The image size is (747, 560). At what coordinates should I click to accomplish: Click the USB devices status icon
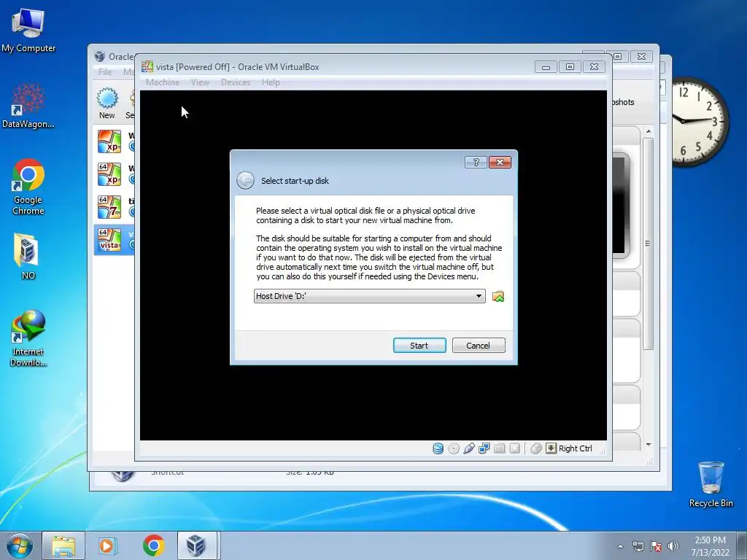click(x=469, y=448)
